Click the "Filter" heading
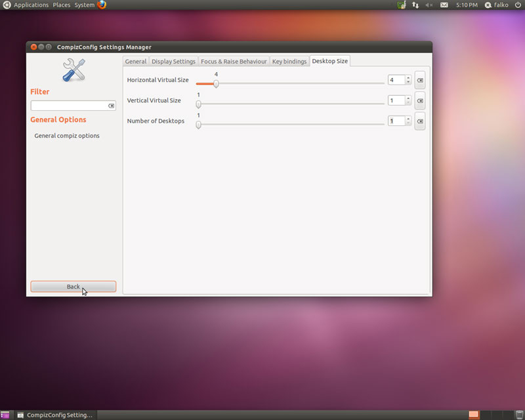Viewport: 525px width, 420px height. coord(40,92)
